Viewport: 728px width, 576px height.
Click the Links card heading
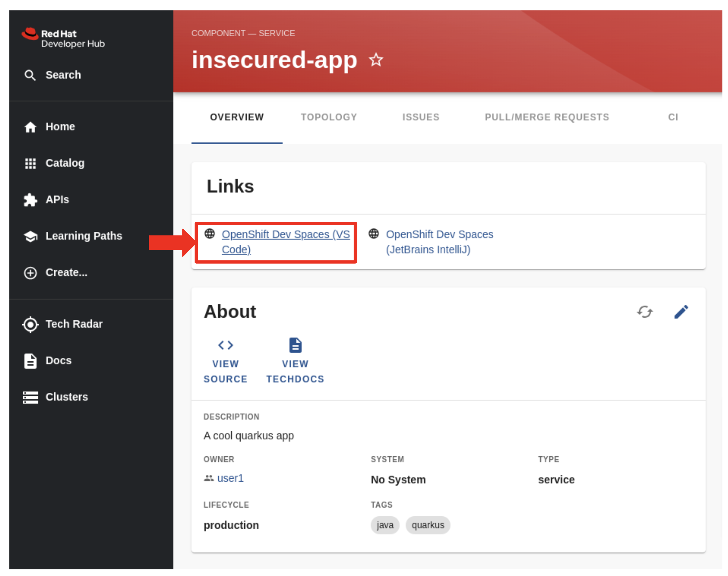(x=230, y=186)
